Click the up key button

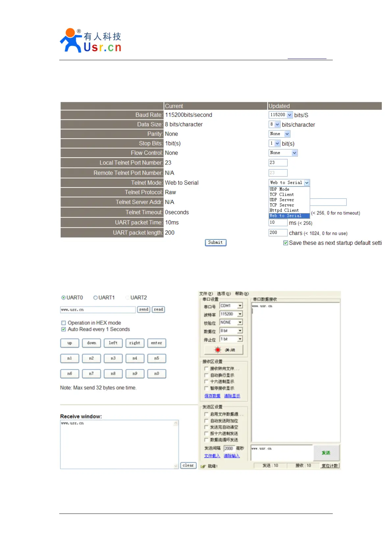tap(69, 343)
